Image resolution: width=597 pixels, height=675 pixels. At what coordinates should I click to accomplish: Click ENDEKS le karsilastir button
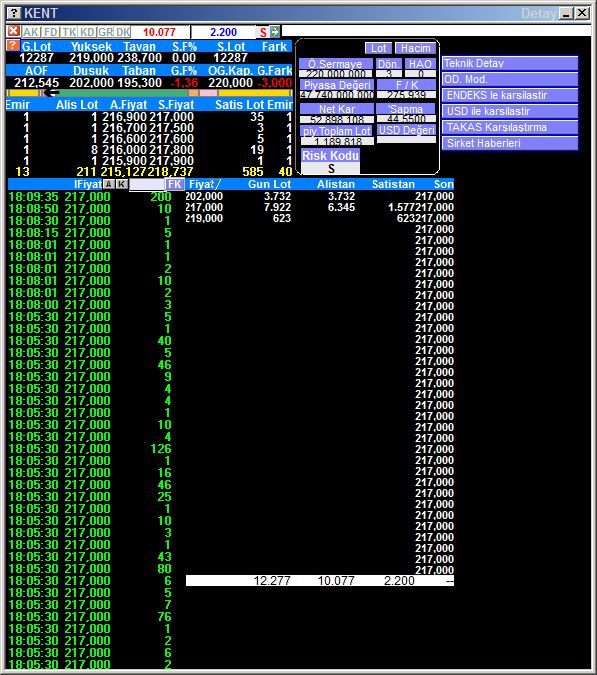[x=509, y=95]
